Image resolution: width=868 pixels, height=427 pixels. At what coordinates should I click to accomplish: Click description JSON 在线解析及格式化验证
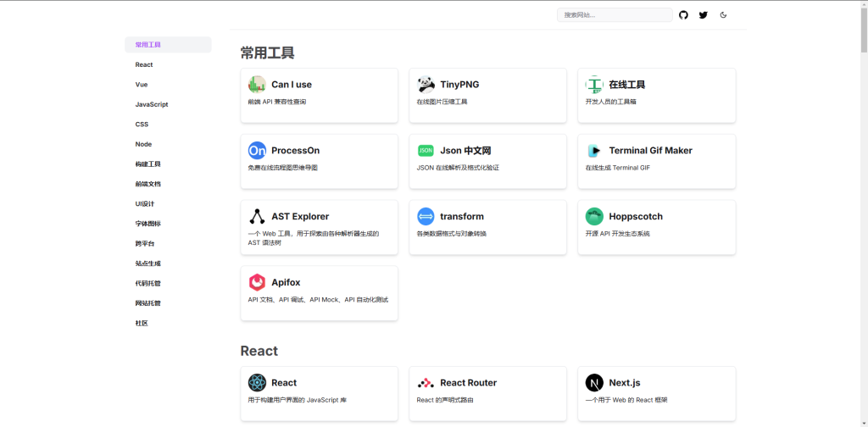pos(458,168)
